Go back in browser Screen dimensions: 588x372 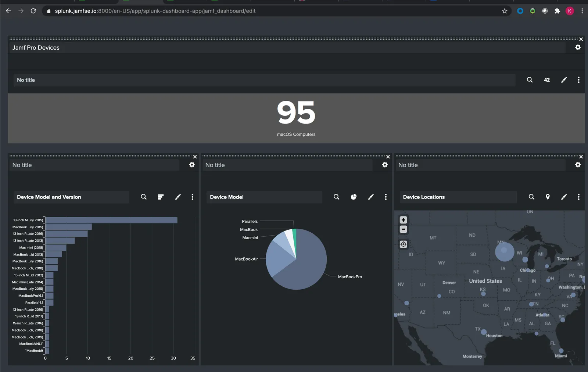(8, 11)
